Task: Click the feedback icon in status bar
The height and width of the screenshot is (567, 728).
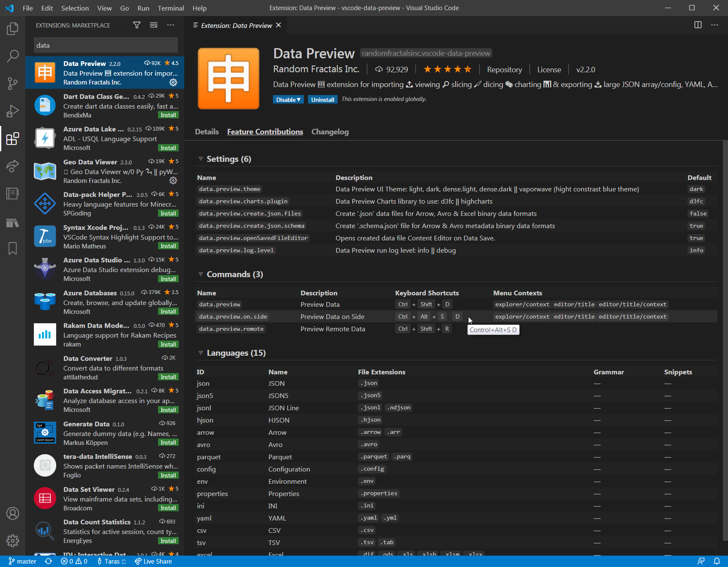Action: coord(701,562)
